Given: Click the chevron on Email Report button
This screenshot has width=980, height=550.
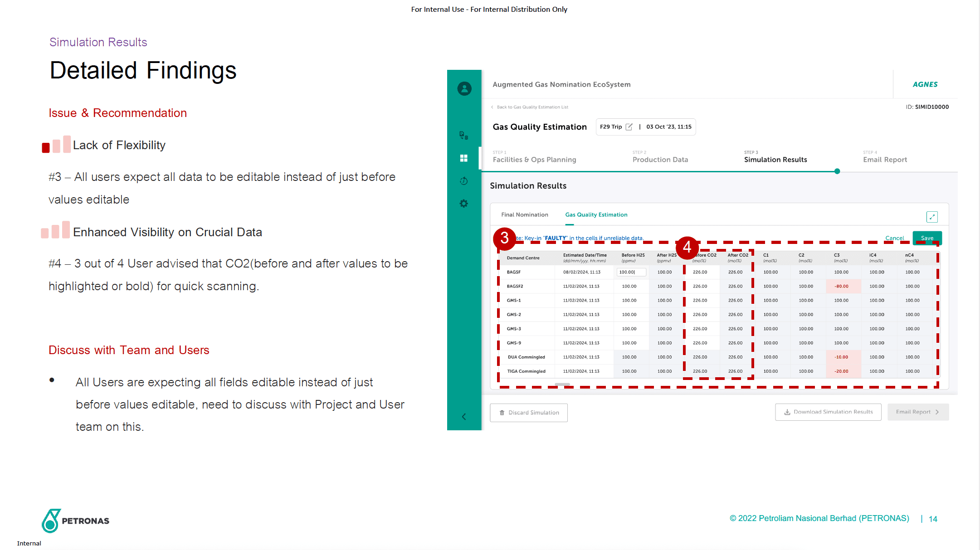Looking at the screenshot, I should click(x=937, y=412).
